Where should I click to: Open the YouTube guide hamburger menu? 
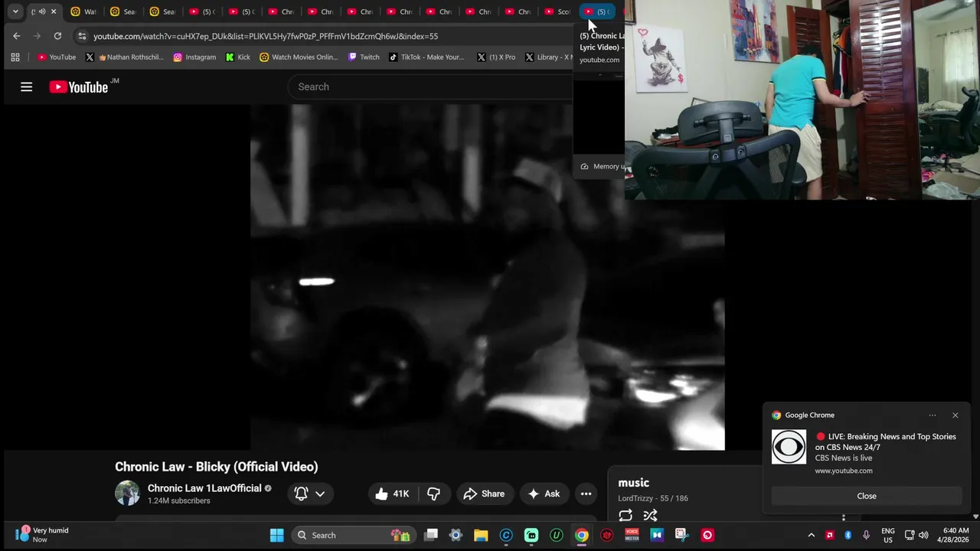pos(26,87)
